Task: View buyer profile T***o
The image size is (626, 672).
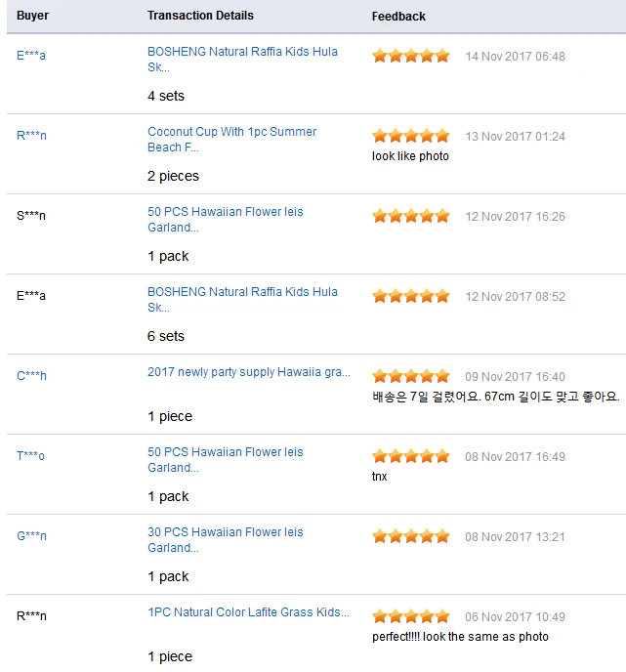Action: point(30,456)
